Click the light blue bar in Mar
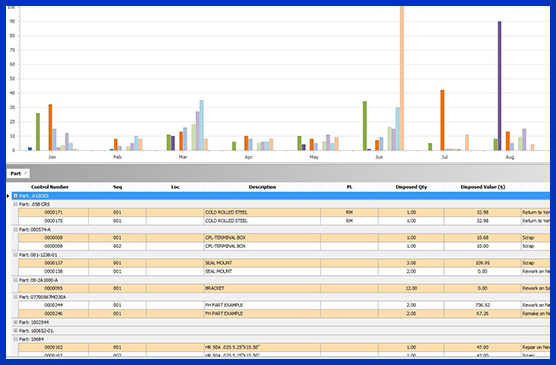This screenshot has width=556, height=365. [201, 125]
